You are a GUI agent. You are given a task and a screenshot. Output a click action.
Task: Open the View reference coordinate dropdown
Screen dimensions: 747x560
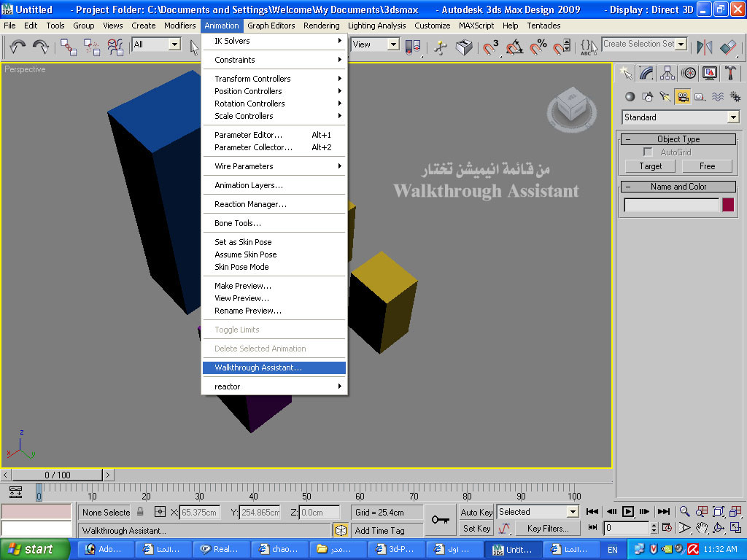(393, 44)
